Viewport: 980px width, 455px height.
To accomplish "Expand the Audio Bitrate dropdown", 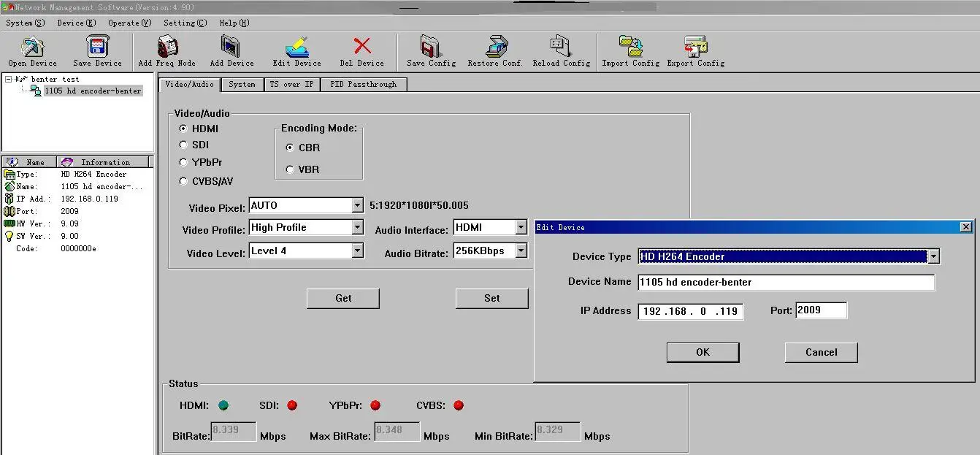I will (521, 251).
